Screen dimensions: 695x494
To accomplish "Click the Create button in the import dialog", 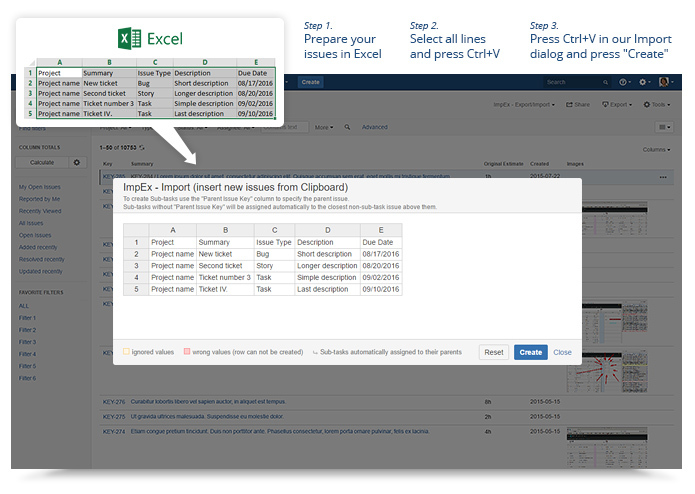I will point(531,352).
